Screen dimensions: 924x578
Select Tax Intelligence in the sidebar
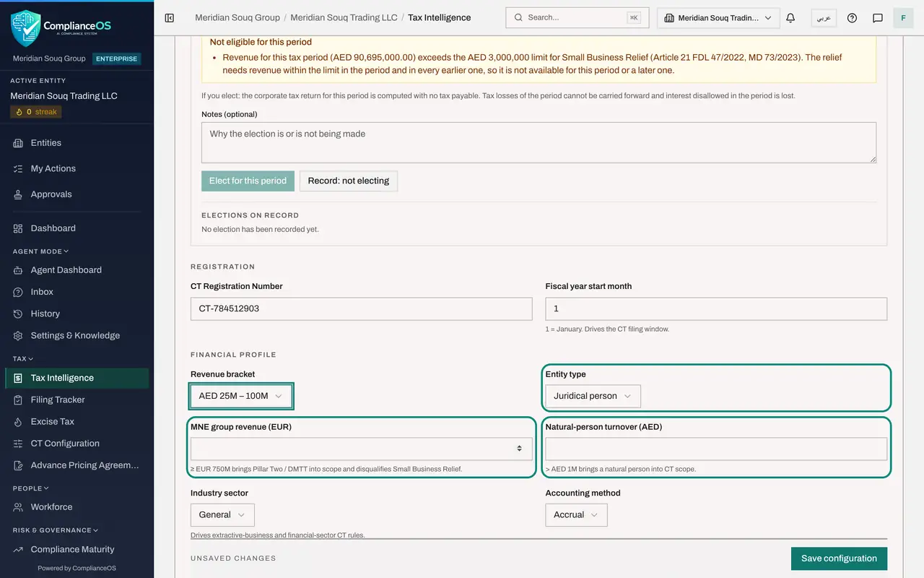tap(77, 378)
